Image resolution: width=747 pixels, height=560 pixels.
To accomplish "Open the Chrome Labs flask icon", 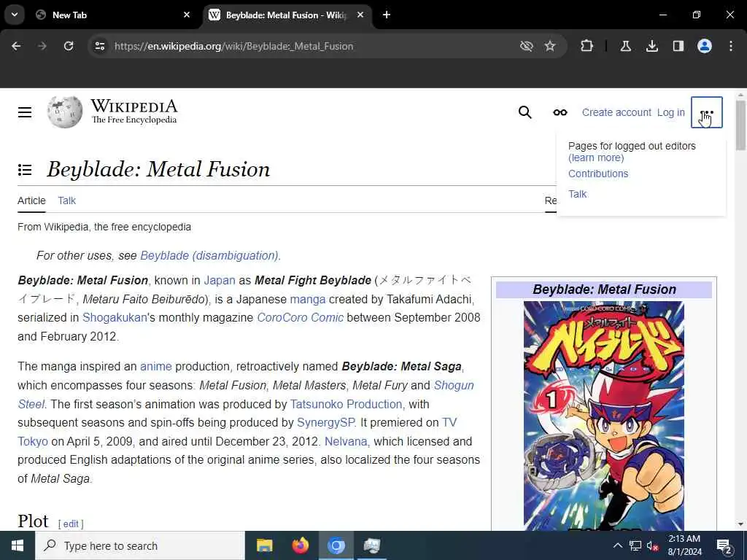I will [626, 46].
